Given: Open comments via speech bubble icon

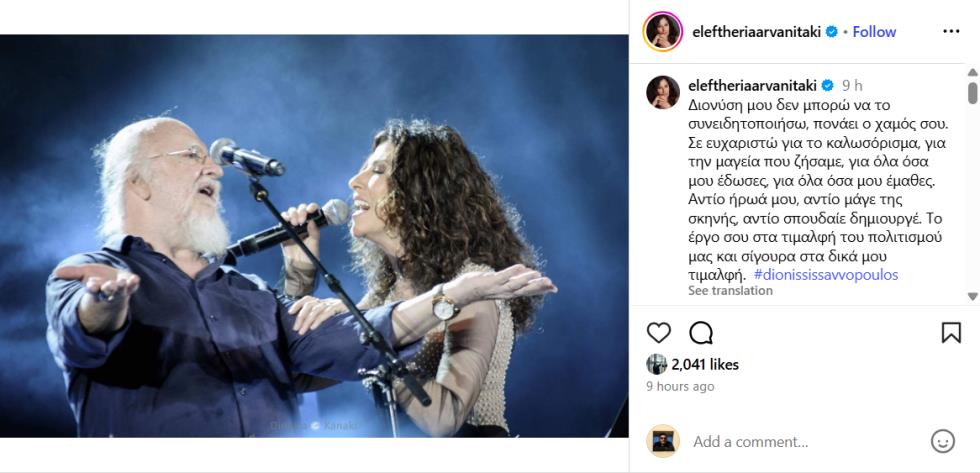Looking at the screenshot, I should point(701,333).
